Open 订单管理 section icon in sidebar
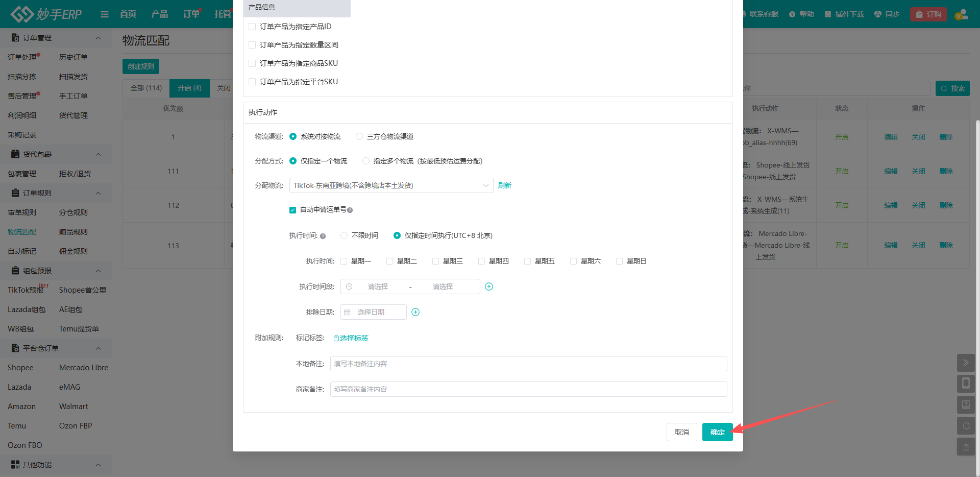This screenshot has width=980, height=477. point(15,38)
